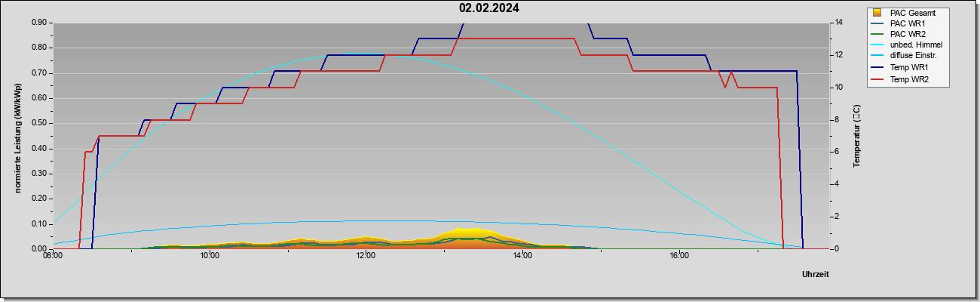Select the PAC WR2 green legend marker
The image size is (980, 302).
(877, 34)
